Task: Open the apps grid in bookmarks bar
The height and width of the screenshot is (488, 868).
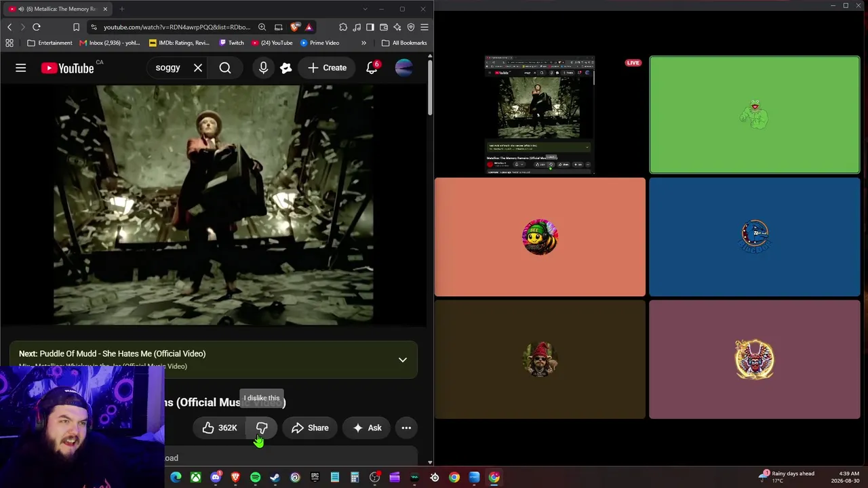Action: tap(9, 43)
